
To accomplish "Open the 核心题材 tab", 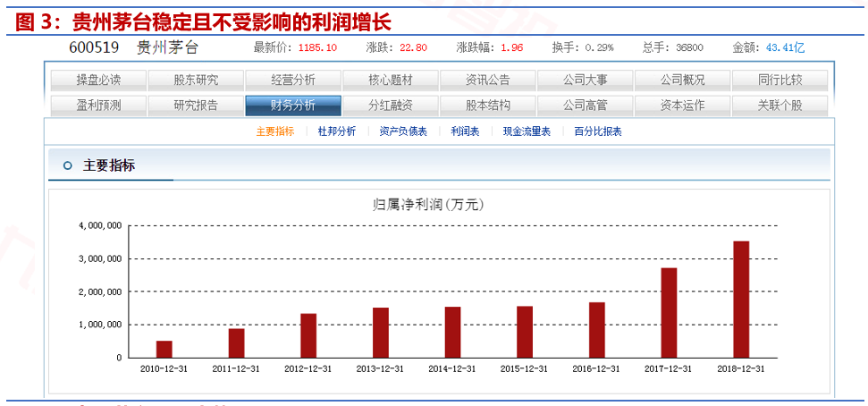I will coord(391,80).
